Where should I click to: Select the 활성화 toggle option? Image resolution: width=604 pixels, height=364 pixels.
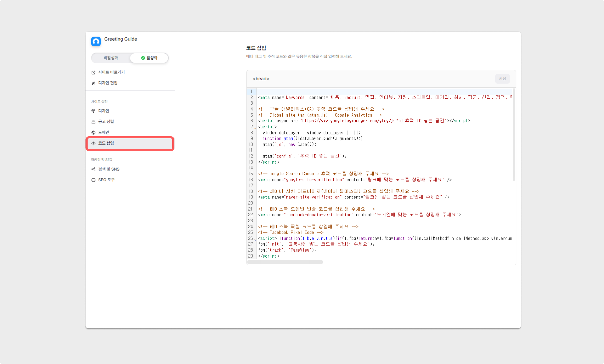(x=149, y=58)
